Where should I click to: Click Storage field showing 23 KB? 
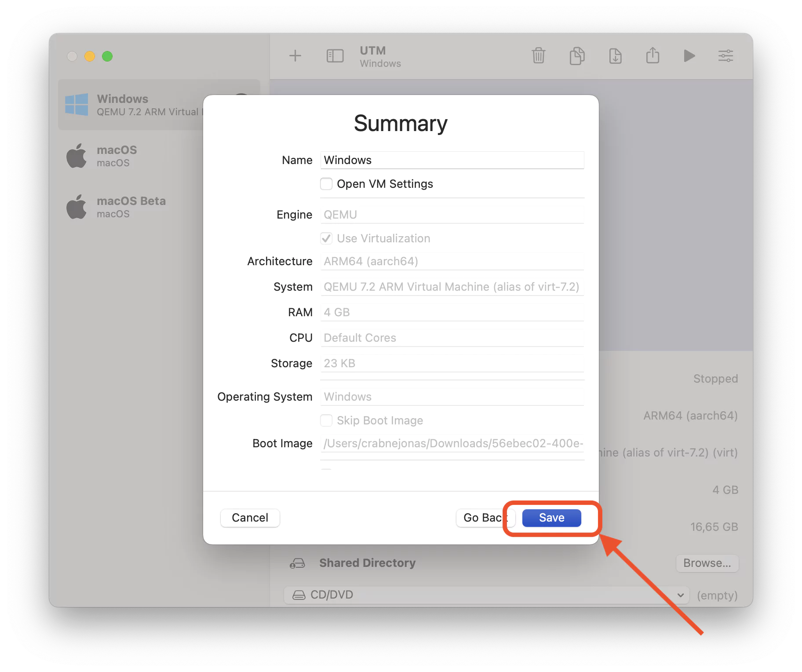tap(452, 363)
